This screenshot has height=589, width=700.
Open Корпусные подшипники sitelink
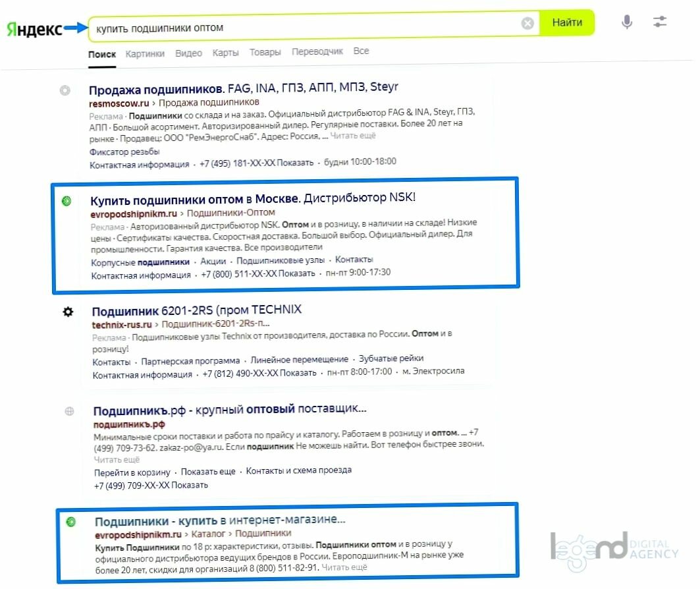pyautogui.click(x=140, y=262)
